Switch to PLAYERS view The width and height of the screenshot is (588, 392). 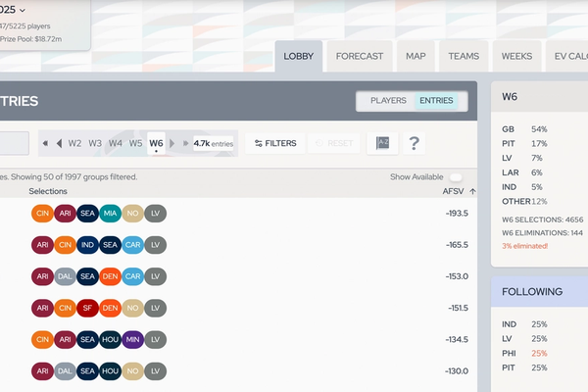(388, 101)
